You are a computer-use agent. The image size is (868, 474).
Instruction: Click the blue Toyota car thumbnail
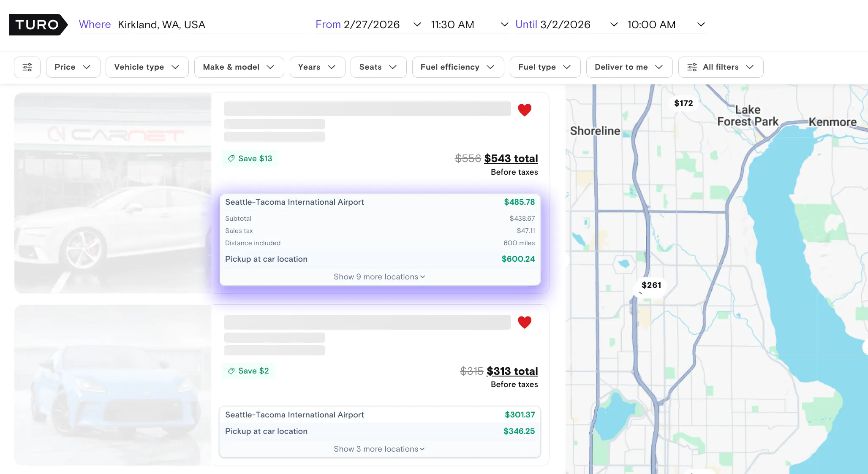[112, 384]
